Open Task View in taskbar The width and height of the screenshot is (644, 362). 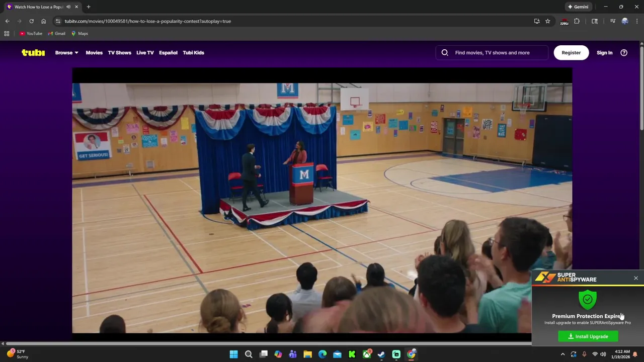(263, 354)
